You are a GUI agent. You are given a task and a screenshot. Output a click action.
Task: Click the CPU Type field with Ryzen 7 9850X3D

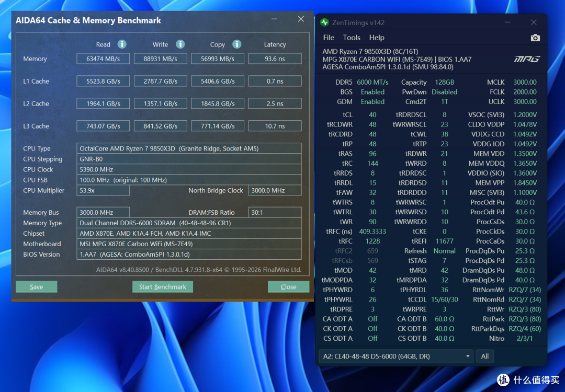189,148
